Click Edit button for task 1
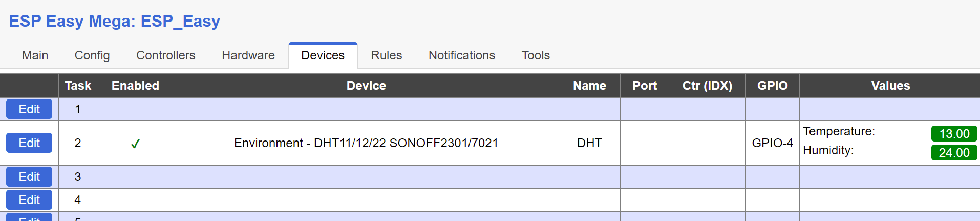Screen dimensions: 980x221 point(29,109)
